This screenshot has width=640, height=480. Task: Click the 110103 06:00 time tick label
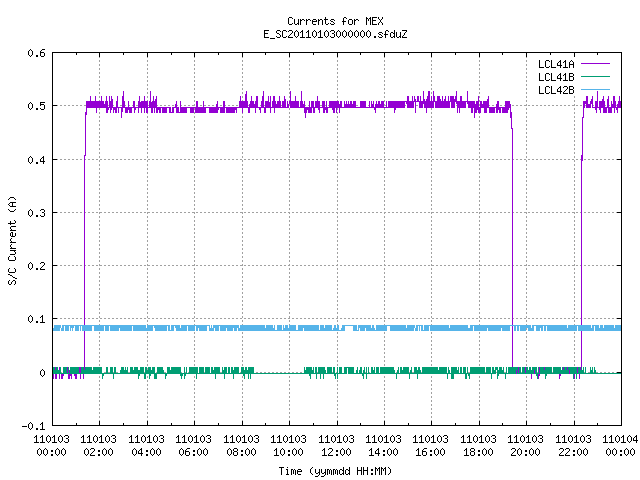[193, 446]
